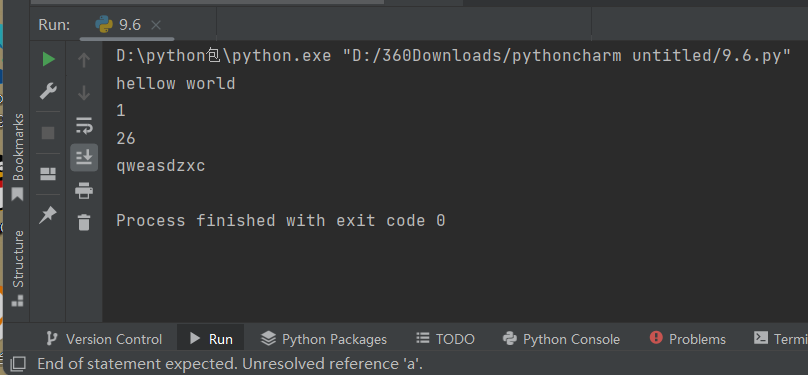Close the 9.6 run tab
Image resolution: width=808 pixels, height=375 pixels.
156,25
